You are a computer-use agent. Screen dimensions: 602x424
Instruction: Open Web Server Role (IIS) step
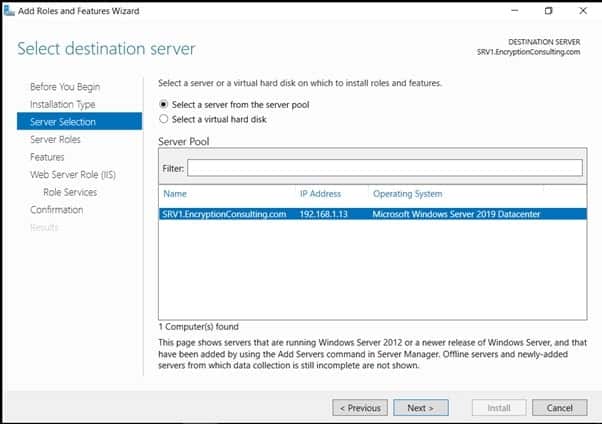[x=73, y=175]
